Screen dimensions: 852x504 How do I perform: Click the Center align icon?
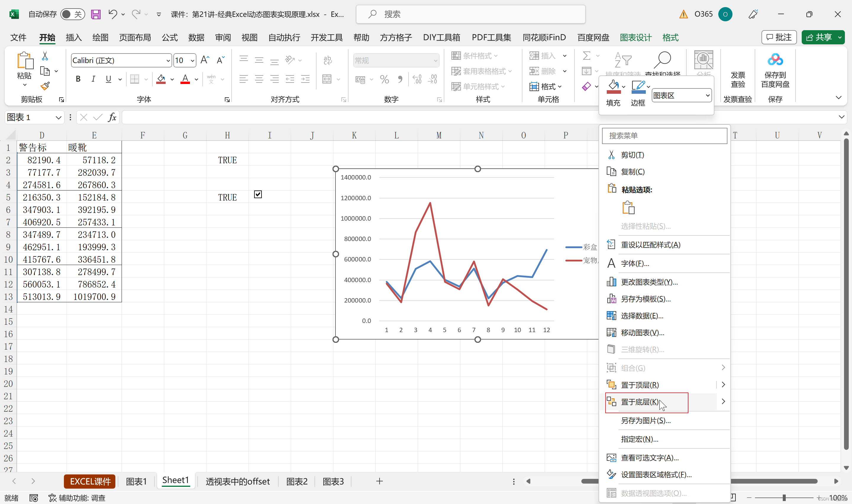tap(259, 79)
